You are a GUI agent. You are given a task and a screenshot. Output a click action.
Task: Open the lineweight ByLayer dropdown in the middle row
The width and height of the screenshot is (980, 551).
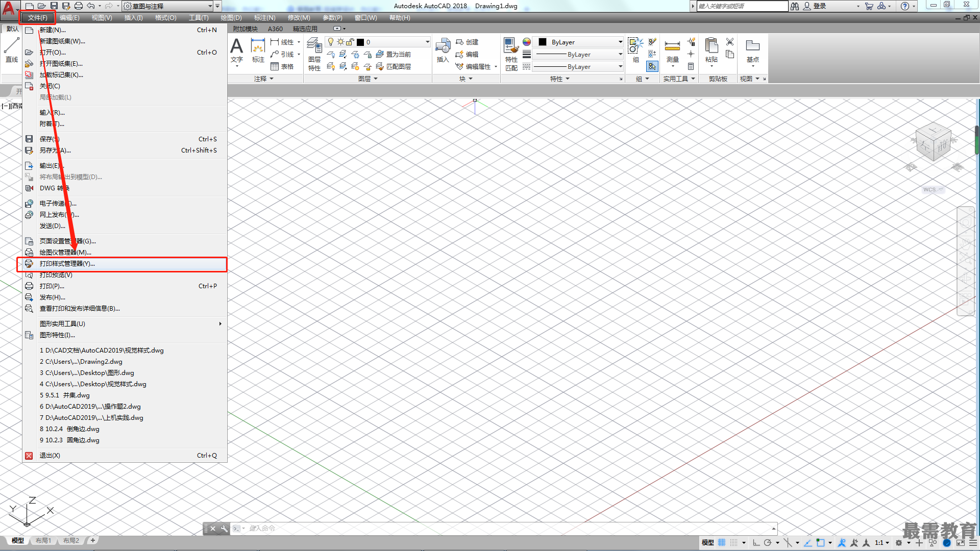click(578, 55)
